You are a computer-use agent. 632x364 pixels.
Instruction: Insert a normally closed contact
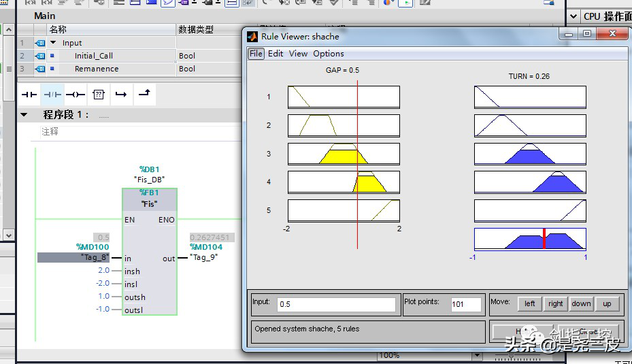pyautogui.click(x=52, y=95)
